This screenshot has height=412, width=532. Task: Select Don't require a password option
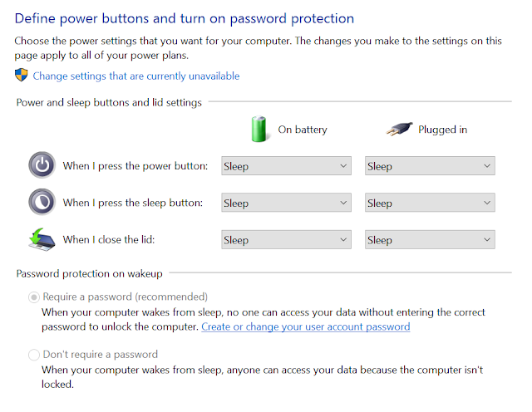pyautogui.click(x=34, y=355)
